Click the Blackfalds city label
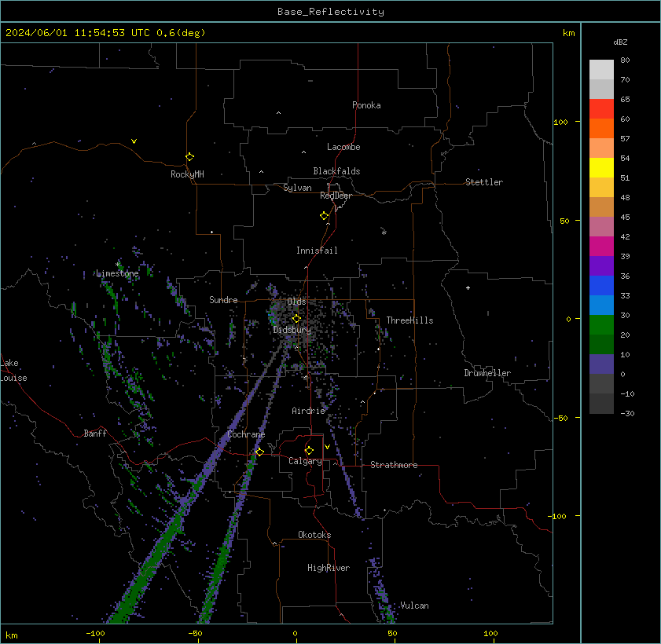The height and width of the screenshot is (644, 661). point(336,171)
